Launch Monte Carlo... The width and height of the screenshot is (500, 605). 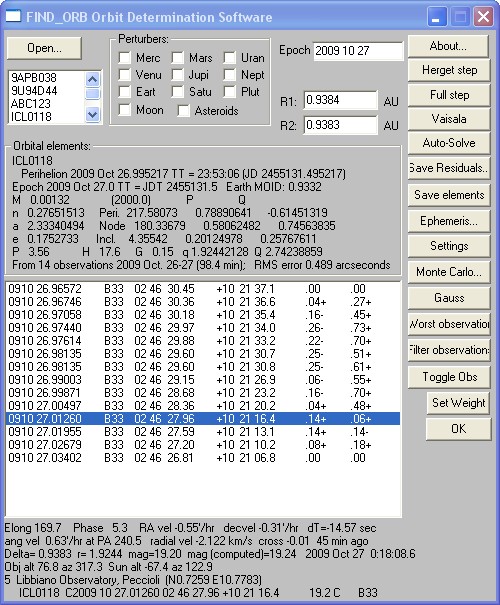tap(449, 272)
